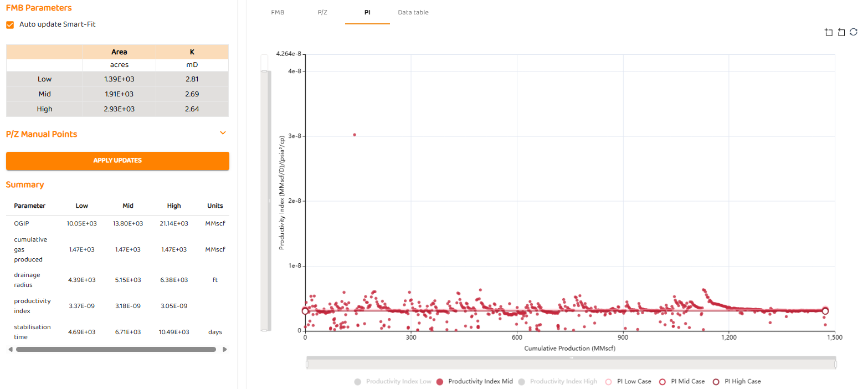Click the horizontal X-axis zoom slider

pyautogui.click(x=571, y=364)
